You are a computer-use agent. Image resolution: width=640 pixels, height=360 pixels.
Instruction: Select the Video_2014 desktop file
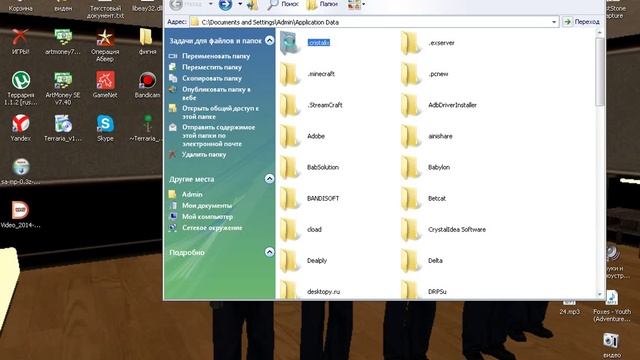(x=20, y=215)
